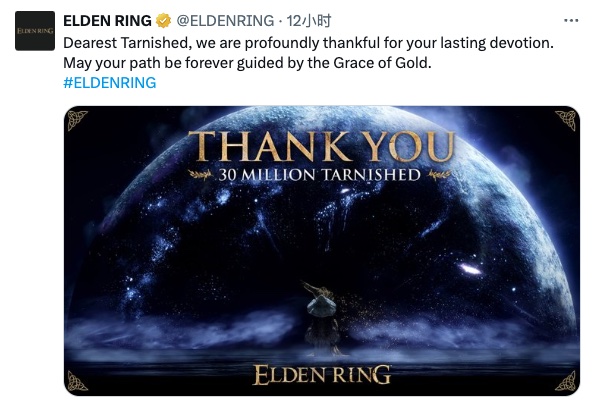Click the 30 MILLION TARNISHED caption
Screen dimensions: 596x404
320,175
